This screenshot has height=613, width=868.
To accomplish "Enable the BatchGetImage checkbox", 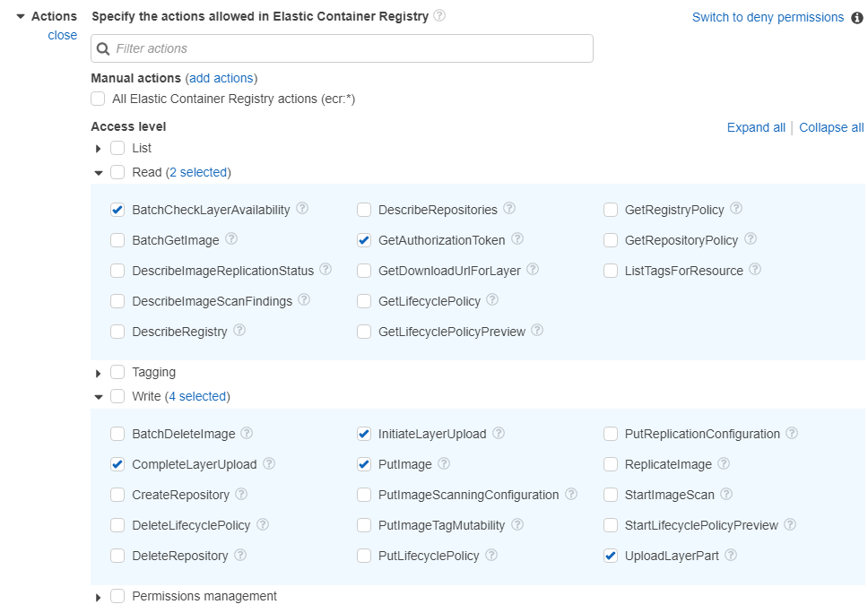I will coord(117,240).
